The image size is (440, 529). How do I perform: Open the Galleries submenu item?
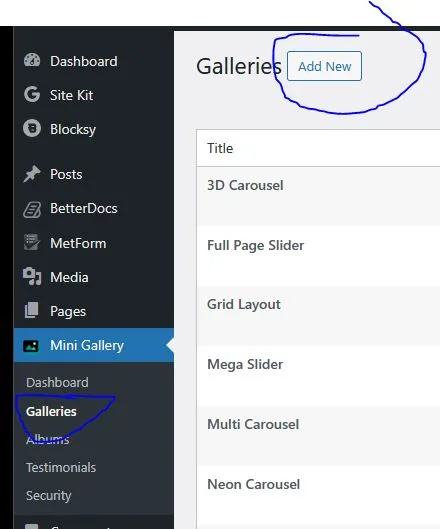(51, 411)
